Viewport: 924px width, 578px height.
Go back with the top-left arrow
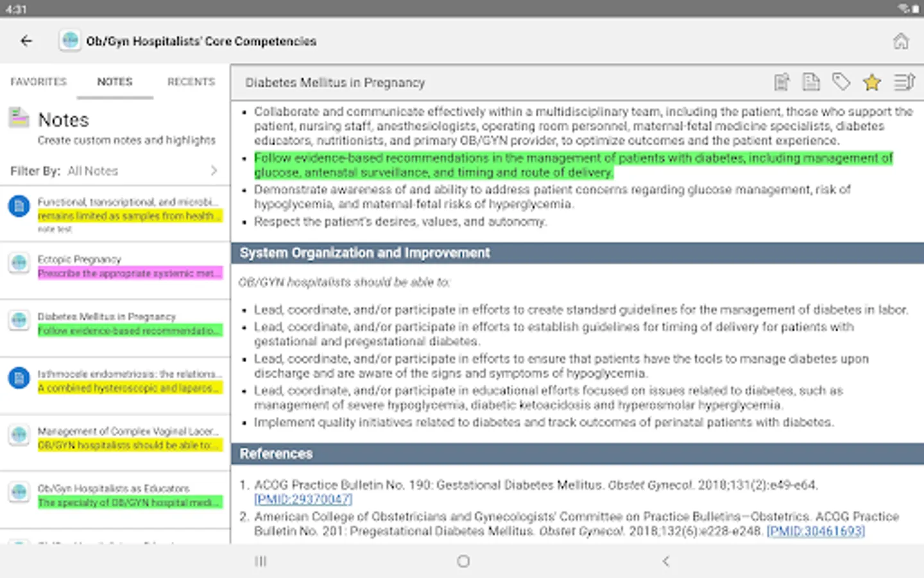[26, 41]
